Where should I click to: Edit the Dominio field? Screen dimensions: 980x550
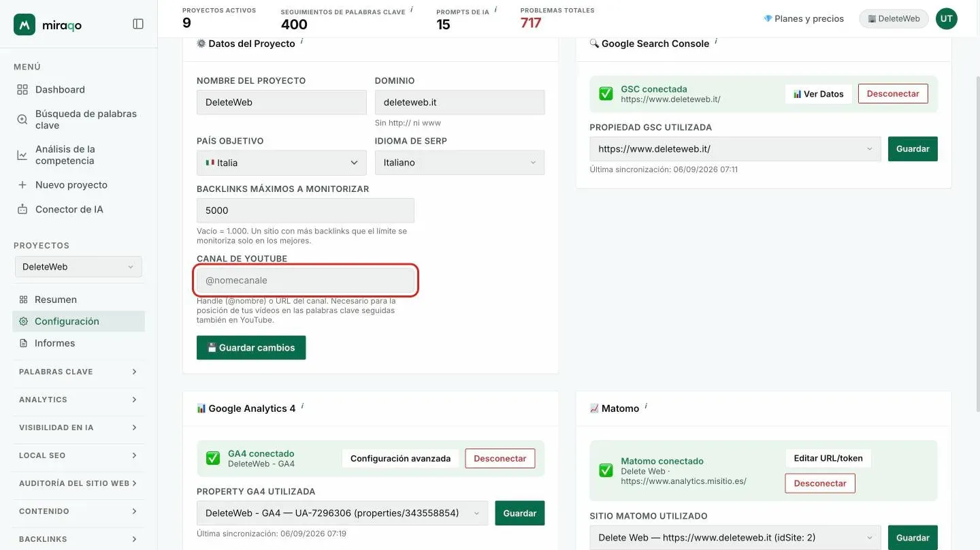pyautogui.click(x=460, y=102)
